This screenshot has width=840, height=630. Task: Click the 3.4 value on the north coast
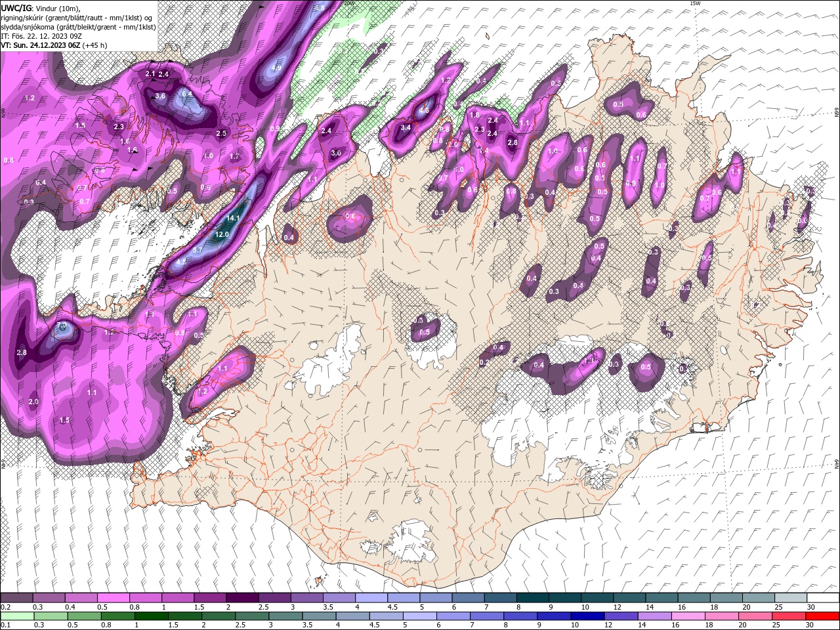(x=406, y=128)
